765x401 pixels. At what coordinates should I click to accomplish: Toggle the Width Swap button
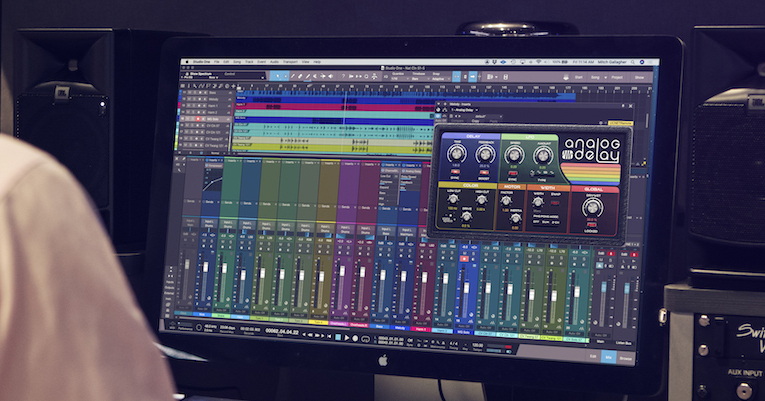pos(555,202)
